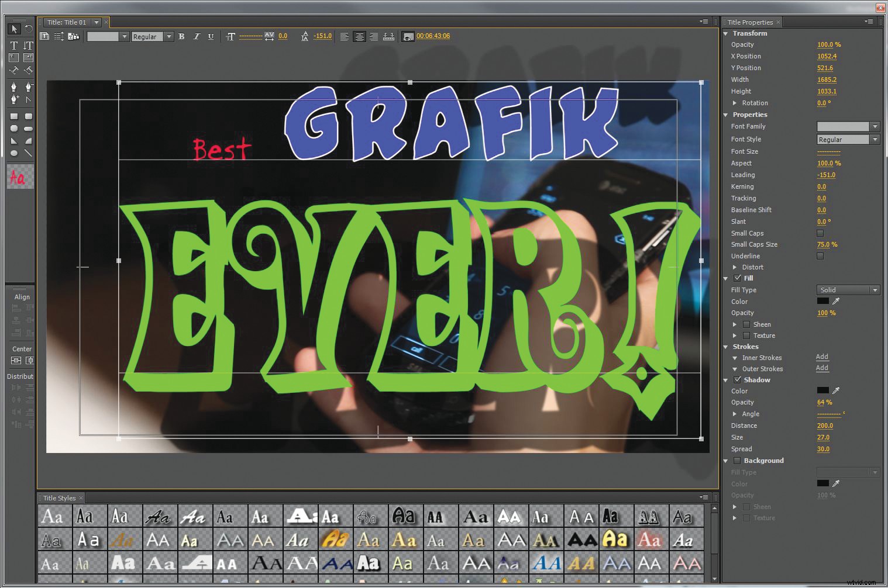The image size is (888, 588).
Task: Open the Fill color swatch
Action: point(822,301)
